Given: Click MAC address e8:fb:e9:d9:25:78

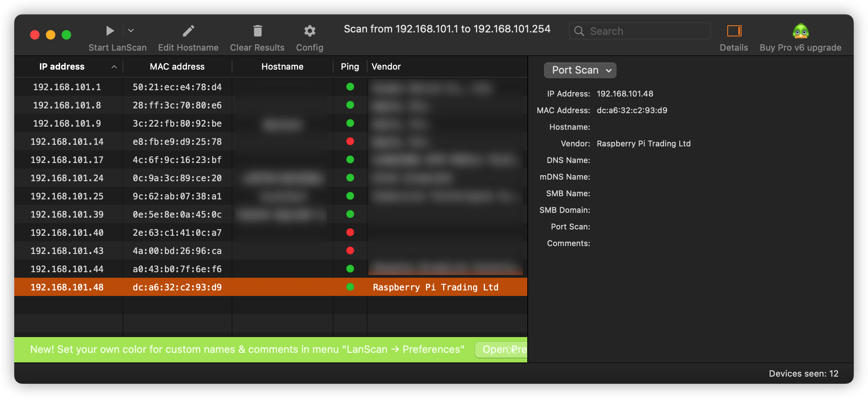Looking at the screenshot, I should [x=177, y=142].
